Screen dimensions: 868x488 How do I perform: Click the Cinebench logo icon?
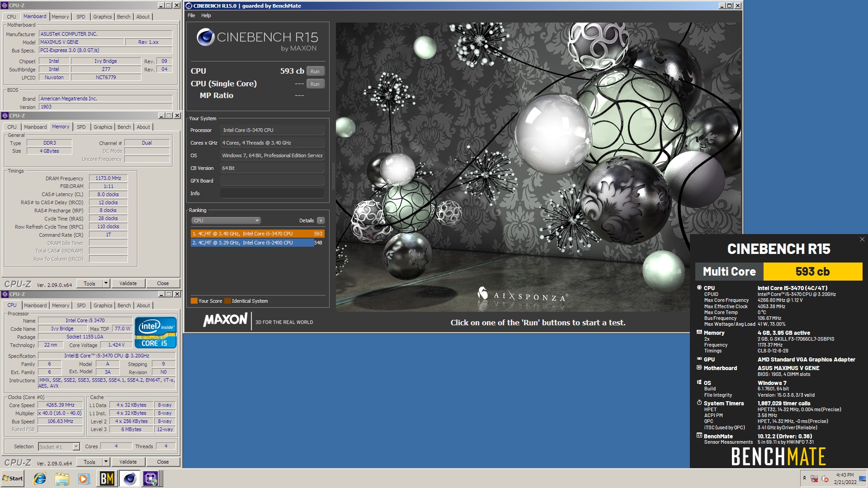click(x=205, y=37)
